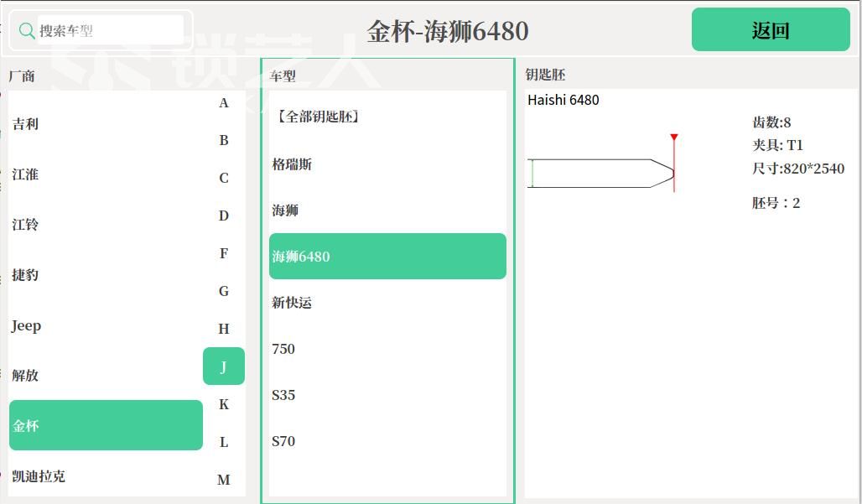Jump to index letter F
The width and height of the screenshot is (862, 504).
[224, 253]
